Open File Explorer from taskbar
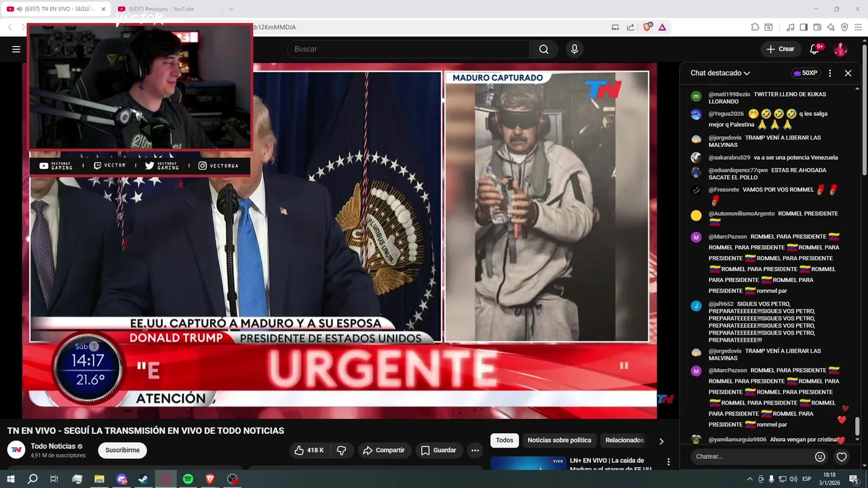 [x=99, y=479]
